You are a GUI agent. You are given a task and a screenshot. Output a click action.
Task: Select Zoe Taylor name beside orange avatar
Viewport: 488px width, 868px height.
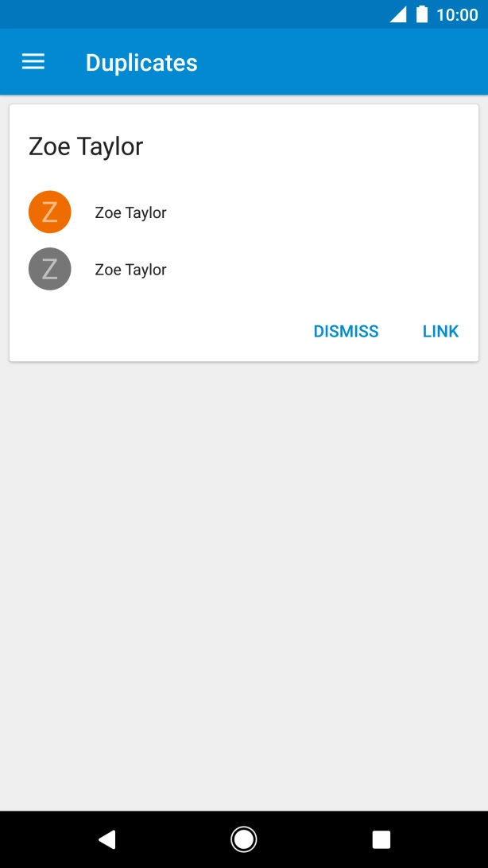click(x=130, y=212)
